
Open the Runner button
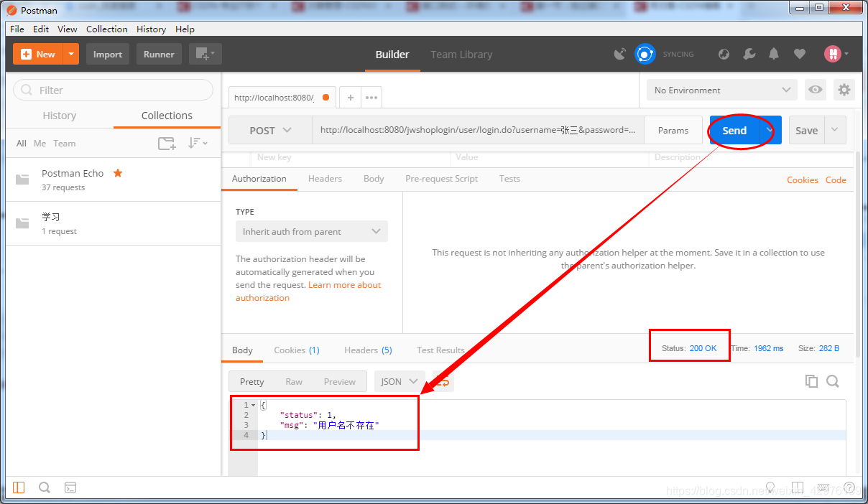(159, 54)
